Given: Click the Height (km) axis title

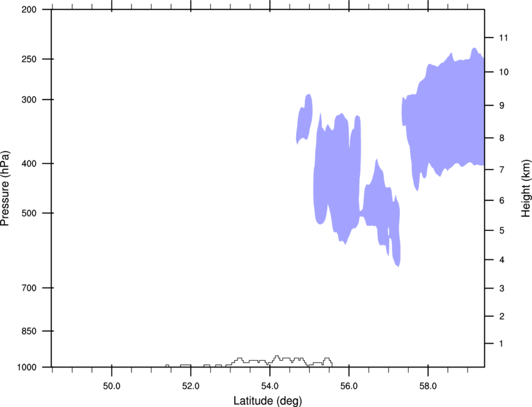Looking at the screenshot, I should pos(526,188).
